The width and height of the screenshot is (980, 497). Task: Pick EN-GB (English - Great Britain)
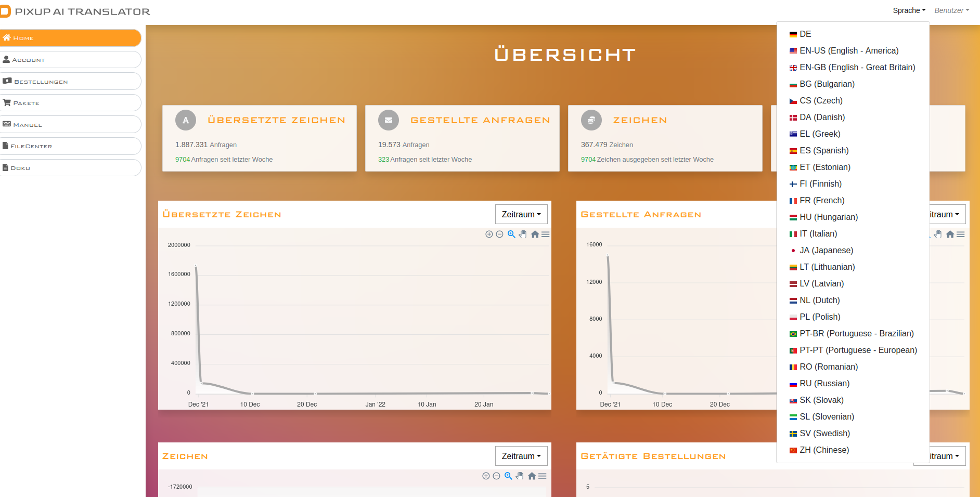(857, 68)
